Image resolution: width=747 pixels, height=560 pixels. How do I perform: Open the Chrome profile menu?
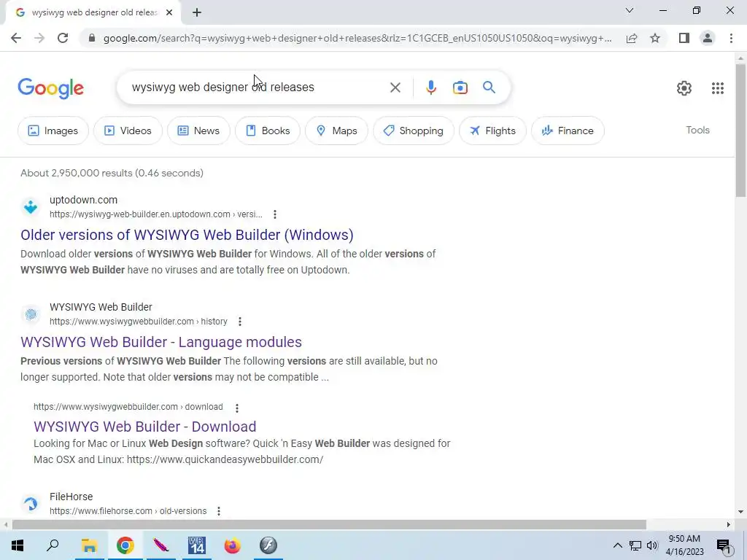point(708,38)
